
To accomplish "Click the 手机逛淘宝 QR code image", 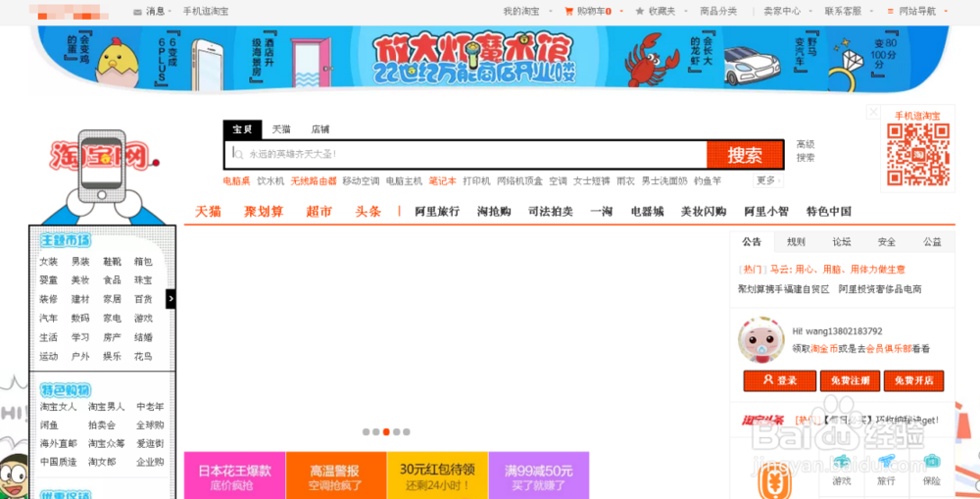I will 918,155.
